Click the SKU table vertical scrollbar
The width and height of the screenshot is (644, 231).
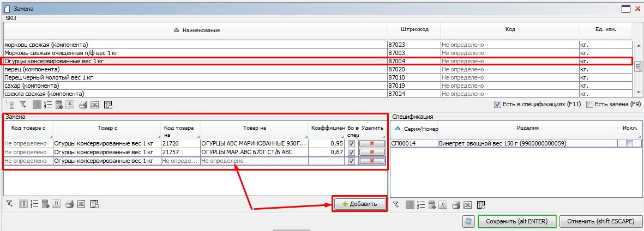[x=638, y=66]
